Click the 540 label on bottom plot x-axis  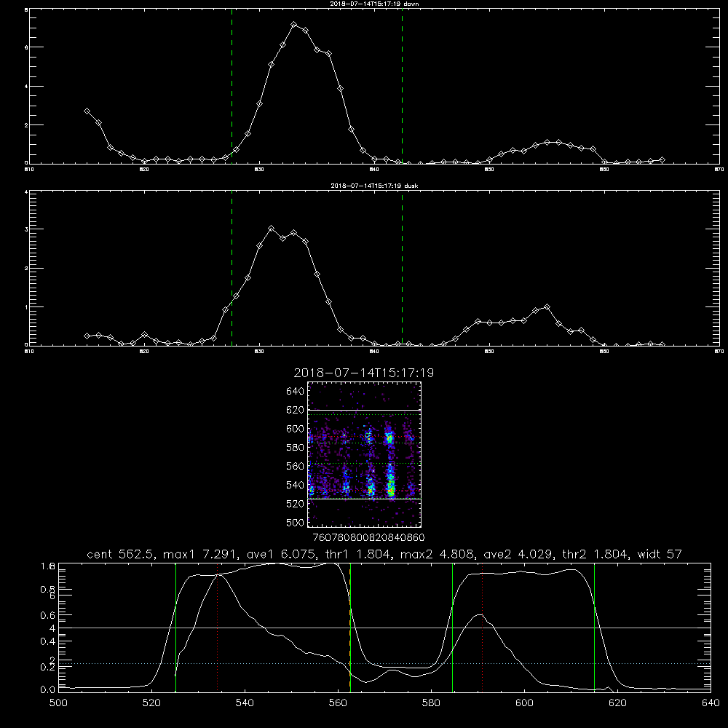click(245, 703)
